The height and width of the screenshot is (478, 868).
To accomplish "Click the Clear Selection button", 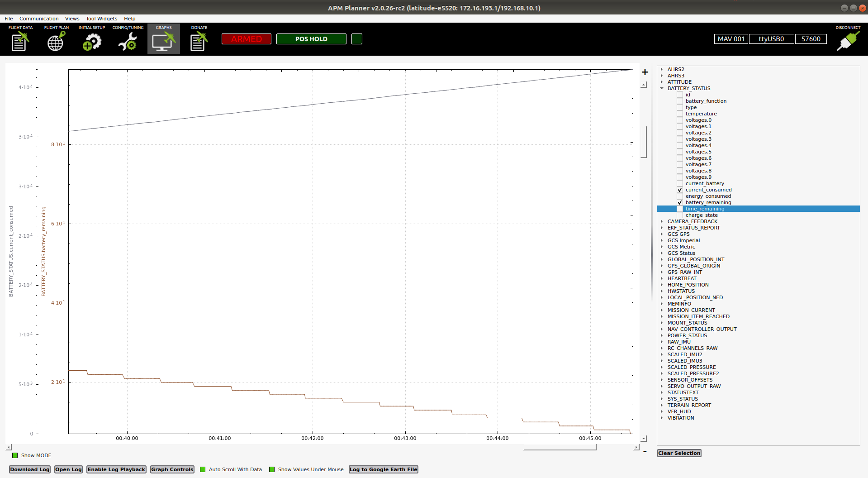I will [x=679, y=453].
